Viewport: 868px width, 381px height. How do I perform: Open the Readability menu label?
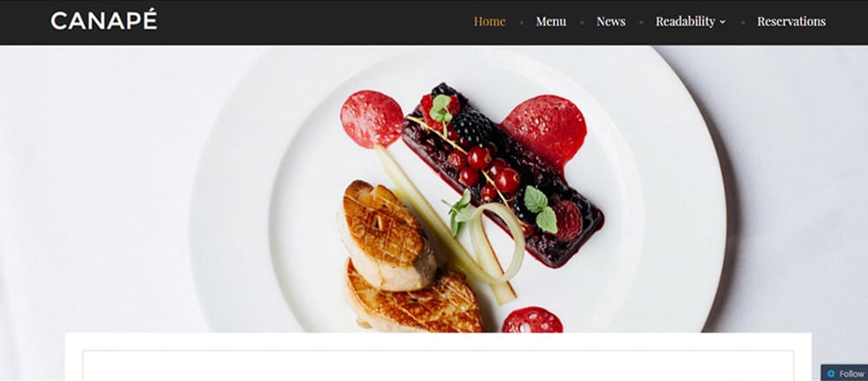[686, 21]
